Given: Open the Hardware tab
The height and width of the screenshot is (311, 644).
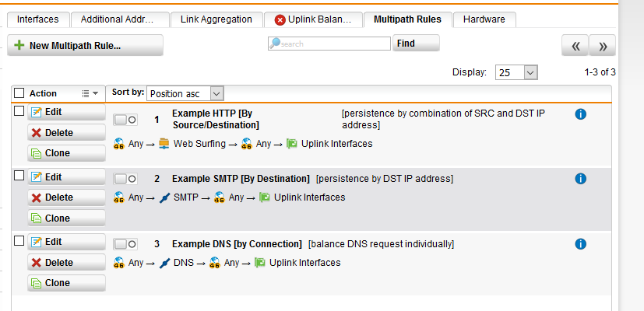Looking at the screenshot, I should click(x=484, y=19).
